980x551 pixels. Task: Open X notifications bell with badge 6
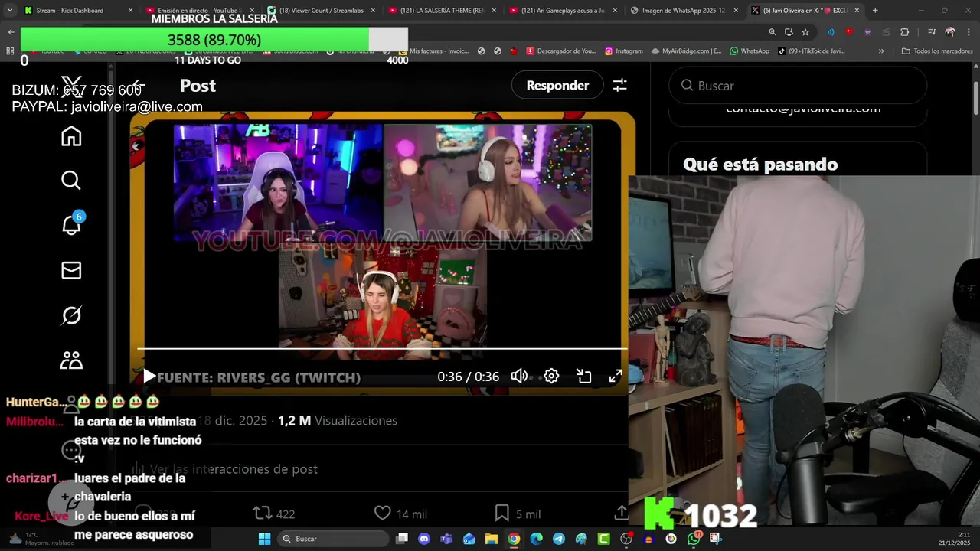(x=71, y=225)
